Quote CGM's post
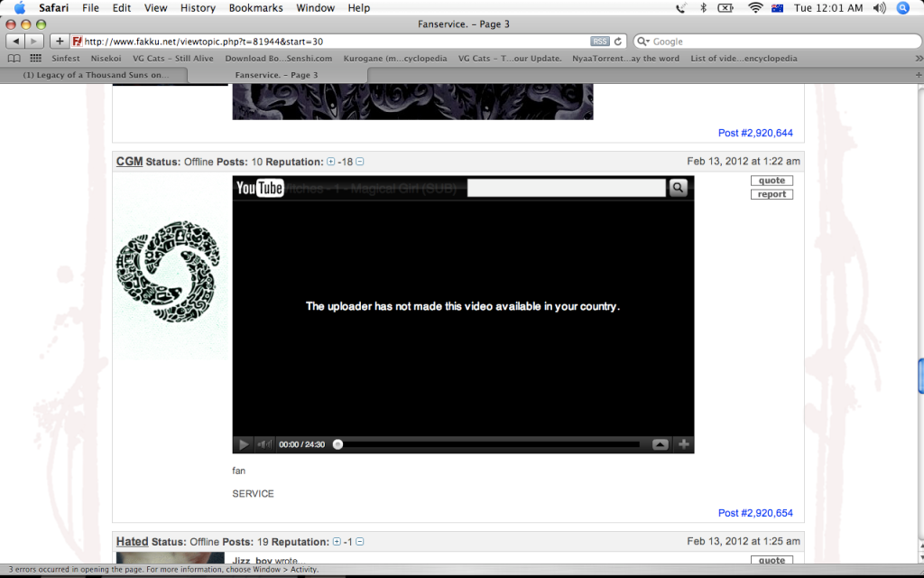 coord(772,180)
